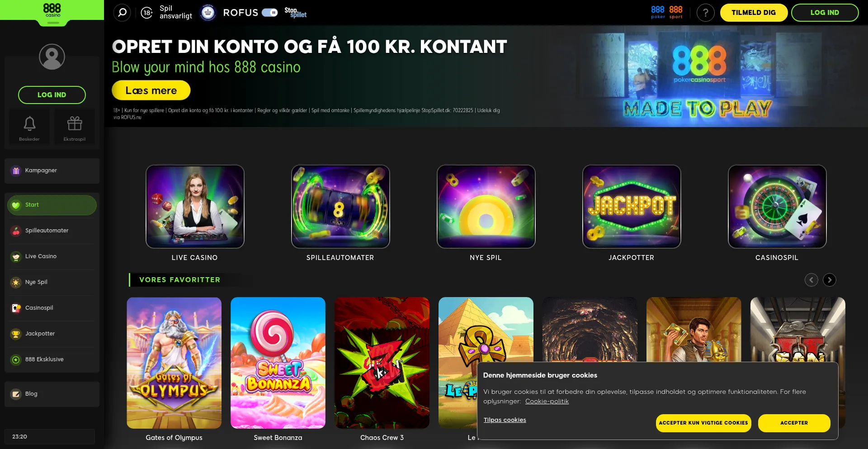Open the Ekstraspil gift icon
This screenshot has width=868, height=449.
[75, 127]
